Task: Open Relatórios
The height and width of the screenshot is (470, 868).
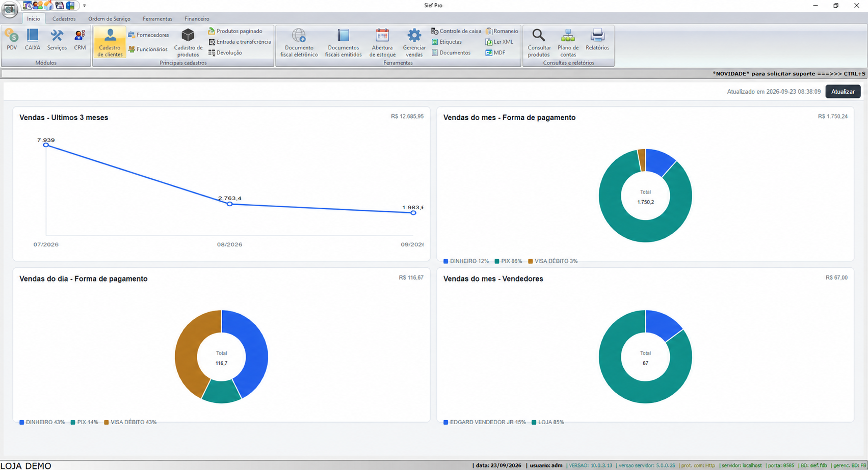Action: coord(597,40)
